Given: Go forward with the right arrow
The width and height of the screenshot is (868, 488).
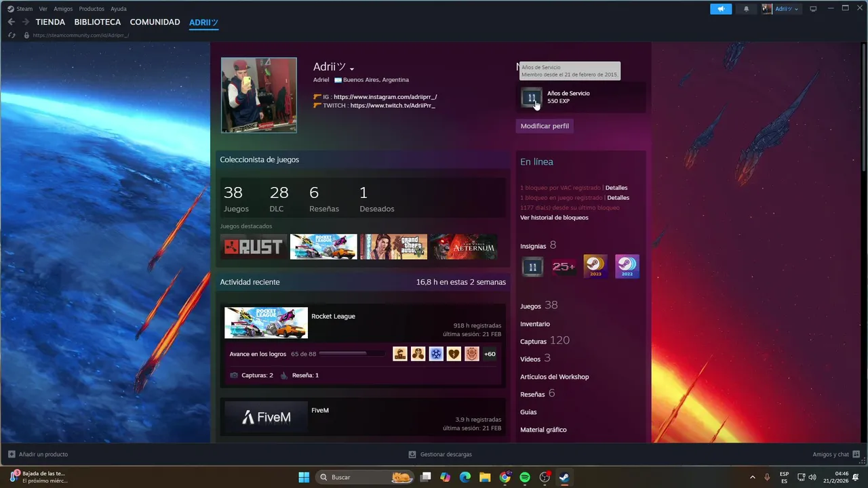Looking at the screenshot, I should [x=26, y=22].
